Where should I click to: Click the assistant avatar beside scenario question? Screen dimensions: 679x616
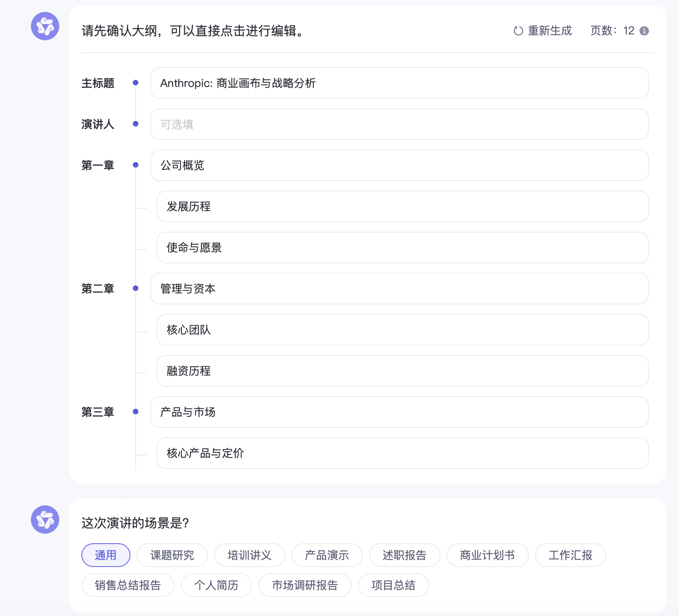(x=45, y=520)
